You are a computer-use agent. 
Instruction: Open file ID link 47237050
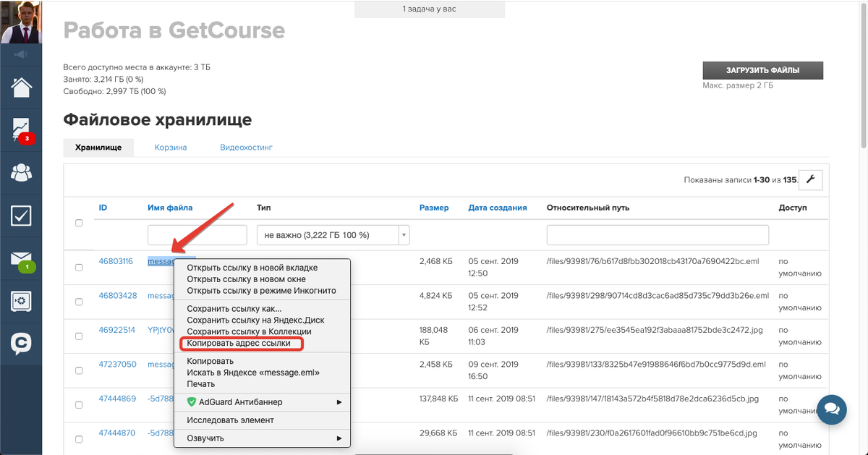118,365
